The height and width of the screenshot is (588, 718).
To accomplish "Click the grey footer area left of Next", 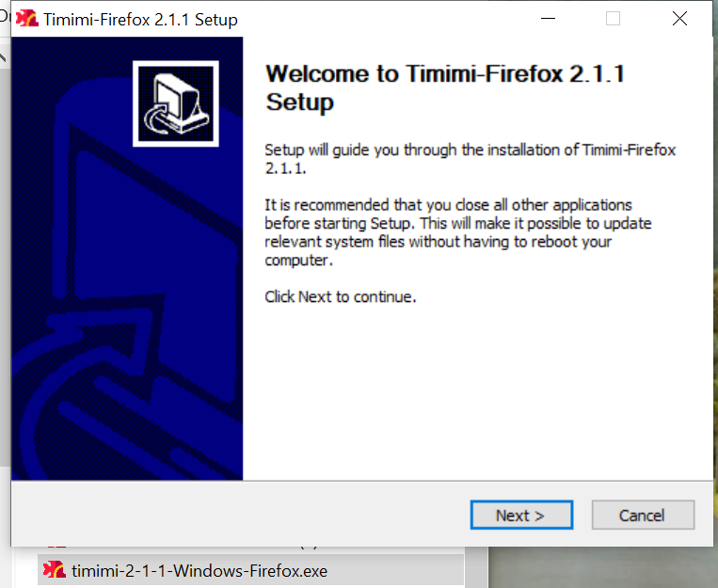I will pos(238,514).
